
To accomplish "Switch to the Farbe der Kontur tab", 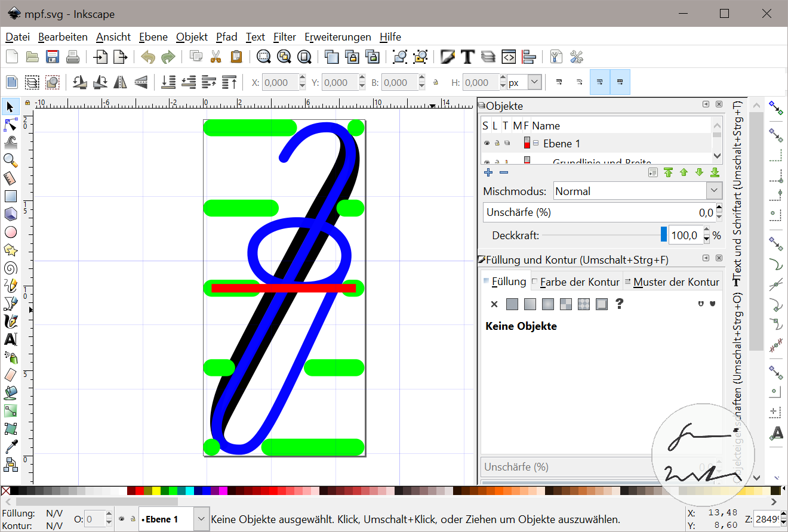I will [577, 281].
